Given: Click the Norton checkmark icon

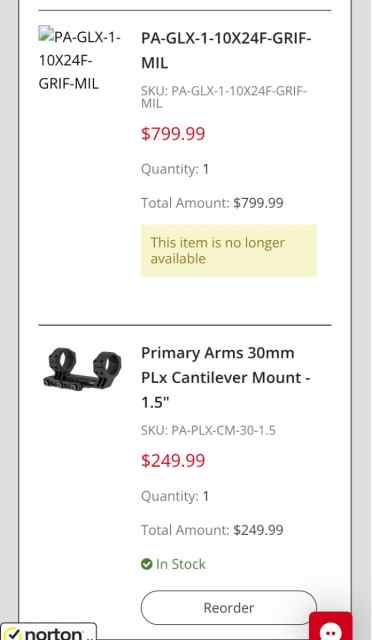Looking at the screenshot, I should [x=13, y=634].
